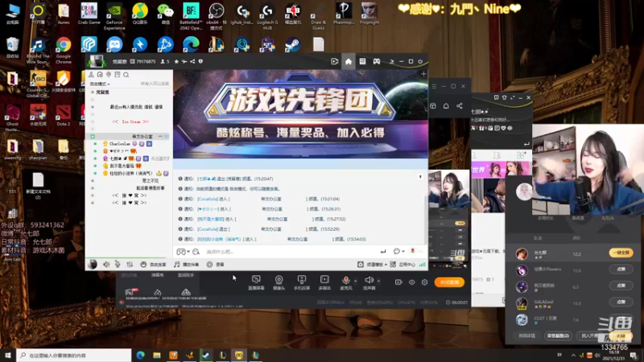Select 摄像头 camera source

click(279, 282)
